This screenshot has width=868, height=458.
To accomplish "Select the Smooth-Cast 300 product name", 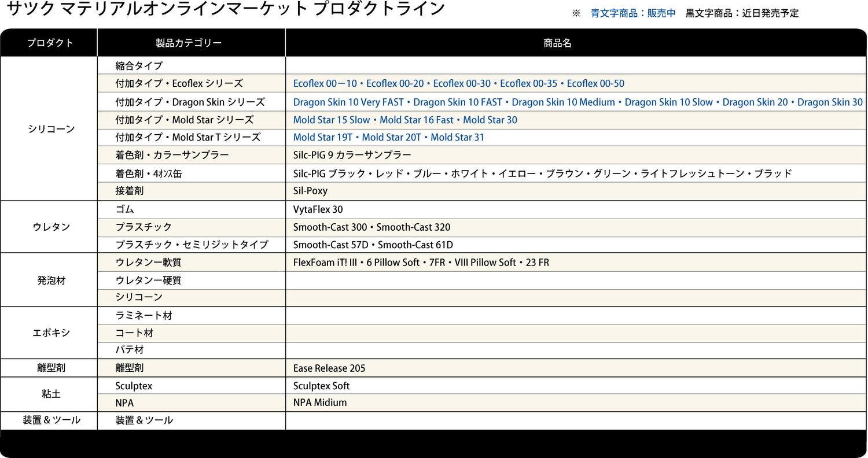I will (330, 227).
